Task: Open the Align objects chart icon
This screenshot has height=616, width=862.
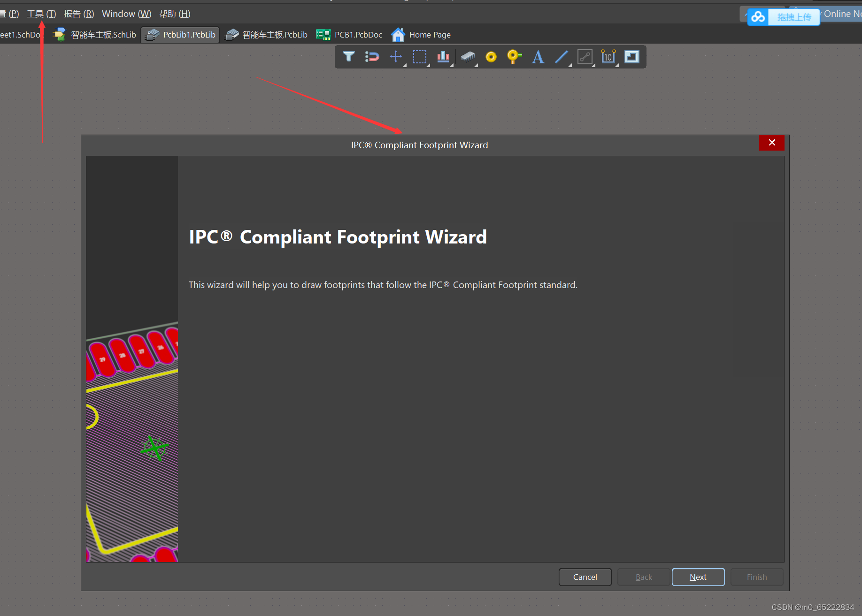Action: tap(443, 57)
